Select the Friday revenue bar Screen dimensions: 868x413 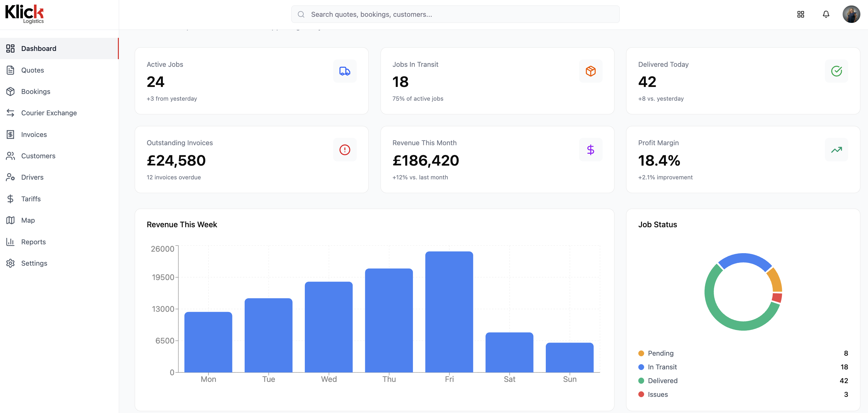coord(449,312)
